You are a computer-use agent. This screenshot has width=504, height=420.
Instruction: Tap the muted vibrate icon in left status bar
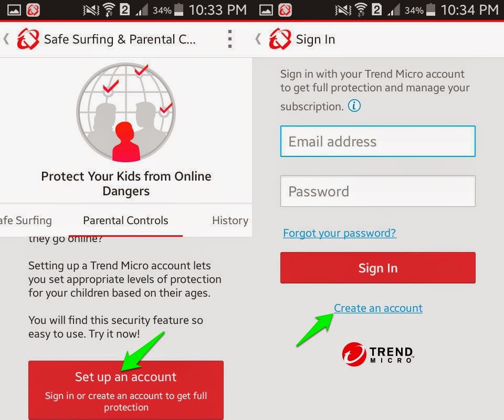coord(91,10)
